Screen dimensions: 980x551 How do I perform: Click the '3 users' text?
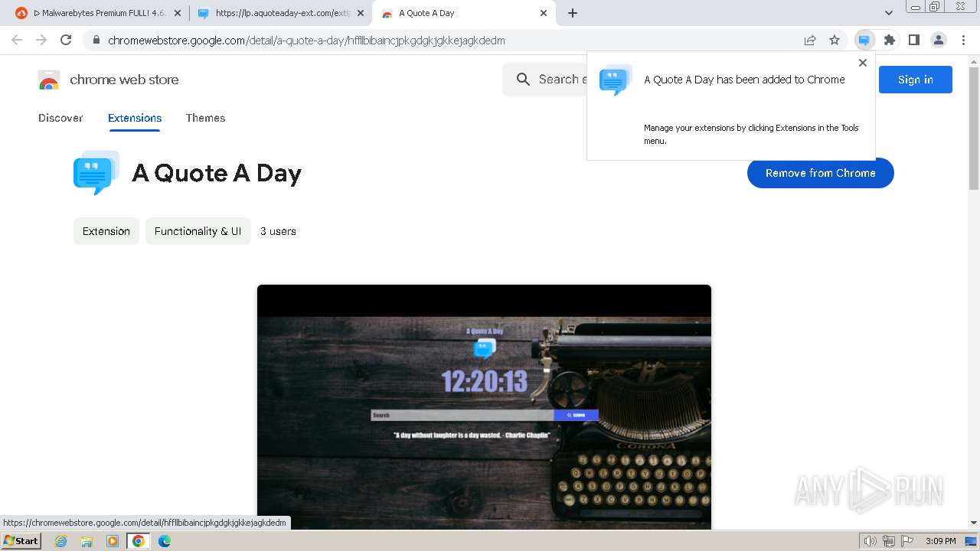pyautogui.click(x=278, y=231)
